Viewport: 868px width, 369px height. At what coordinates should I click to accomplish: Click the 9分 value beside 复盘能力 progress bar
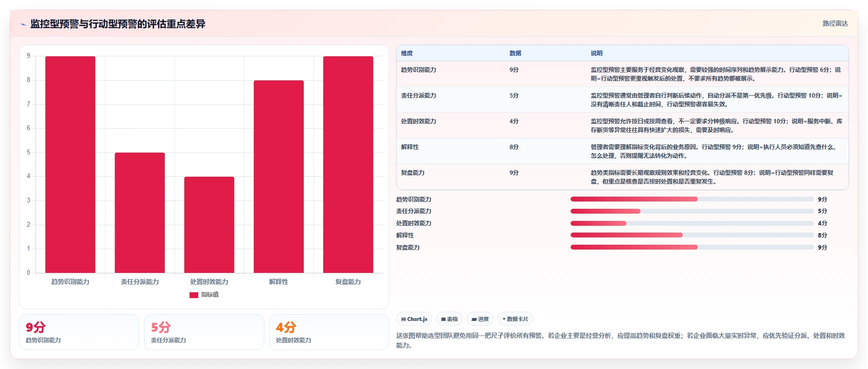[x=822, y=247]
